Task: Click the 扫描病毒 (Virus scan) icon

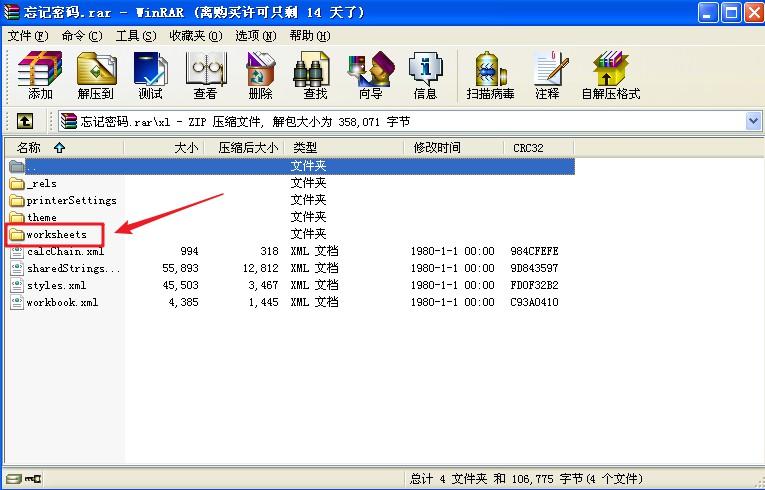Action: coord(490,75)
